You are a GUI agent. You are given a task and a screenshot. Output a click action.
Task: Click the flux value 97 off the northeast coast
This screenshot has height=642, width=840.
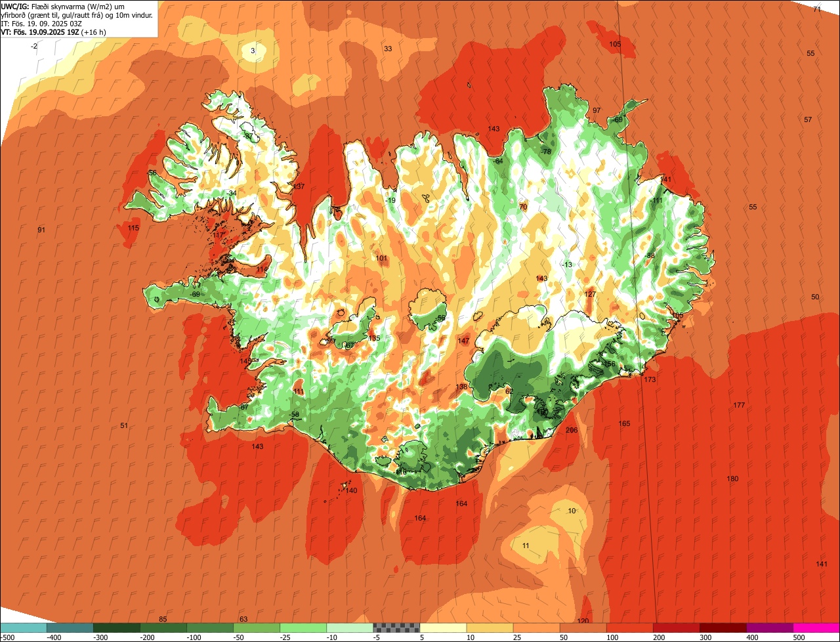(x=597, y=110)
